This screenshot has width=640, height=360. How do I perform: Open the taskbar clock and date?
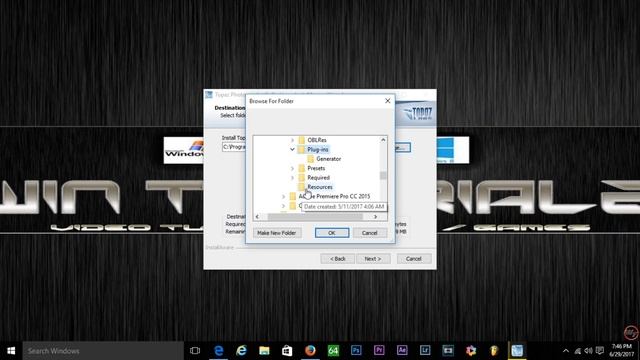click(622, 351)
